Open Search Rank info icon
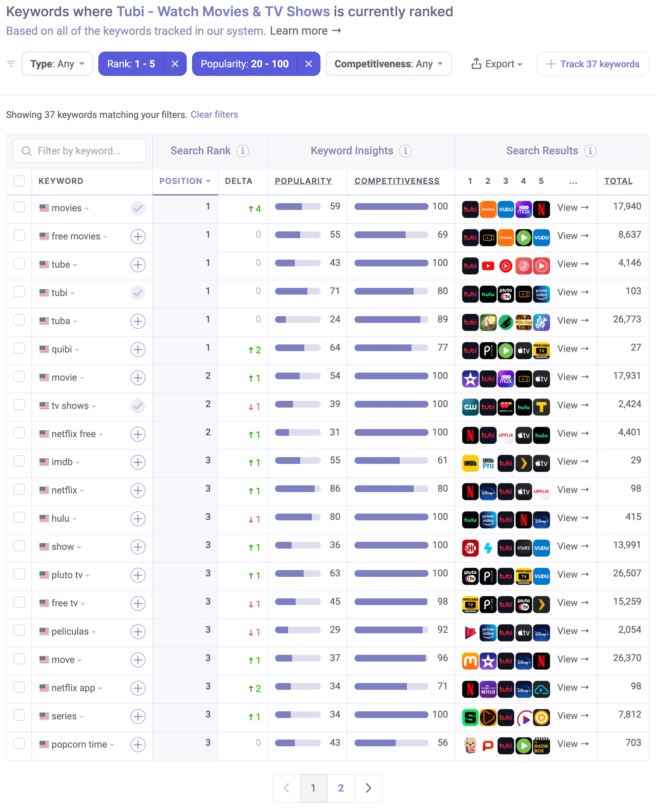Image resolution: width=656 pixels, height=812 pixels. click(243, 151)
